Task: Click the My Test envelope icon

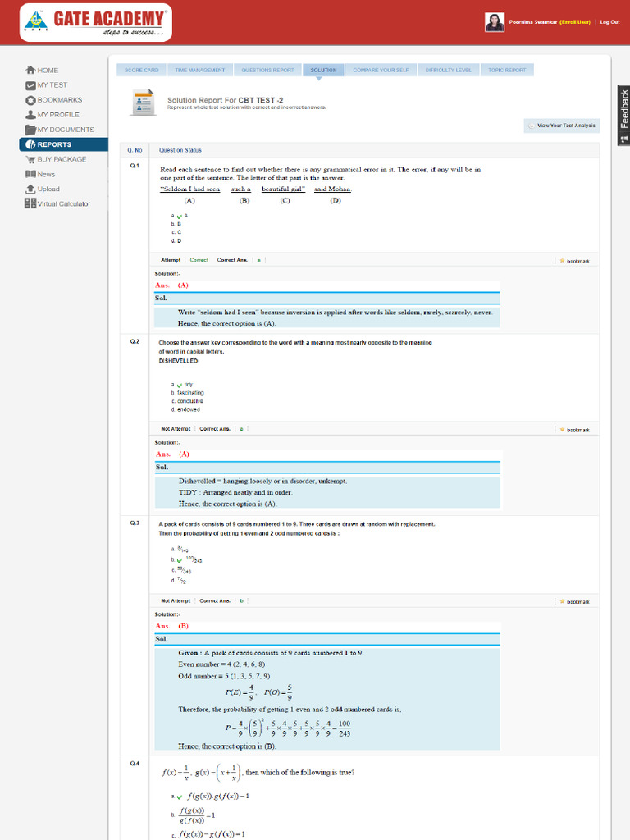Action: [x=30, y=85]
